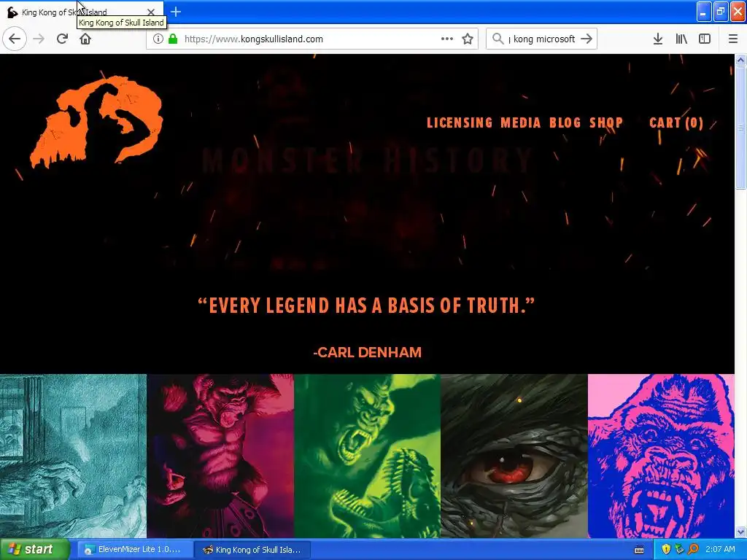Click the page scrollbar down arrow

(741, 532)
